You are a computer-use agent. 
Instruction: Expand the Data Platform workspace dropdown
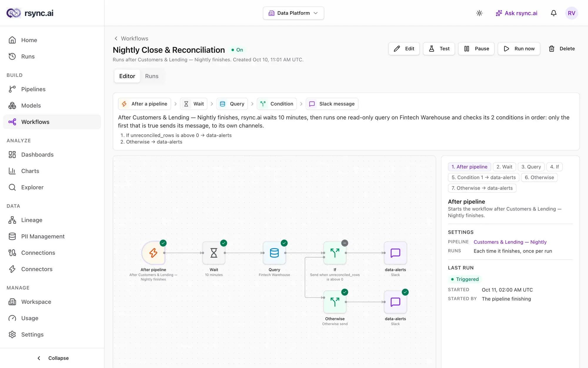293,13
